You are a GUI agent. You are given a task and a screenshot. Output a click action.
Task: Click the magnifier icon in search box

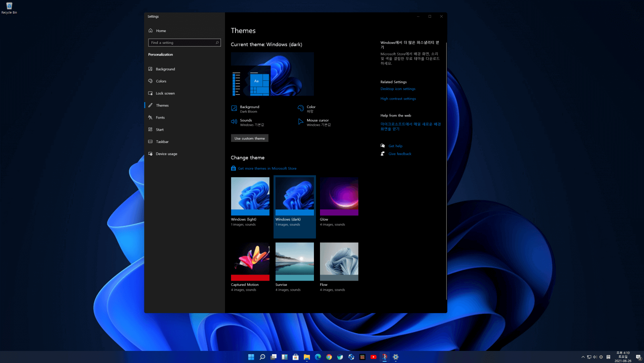217,43
